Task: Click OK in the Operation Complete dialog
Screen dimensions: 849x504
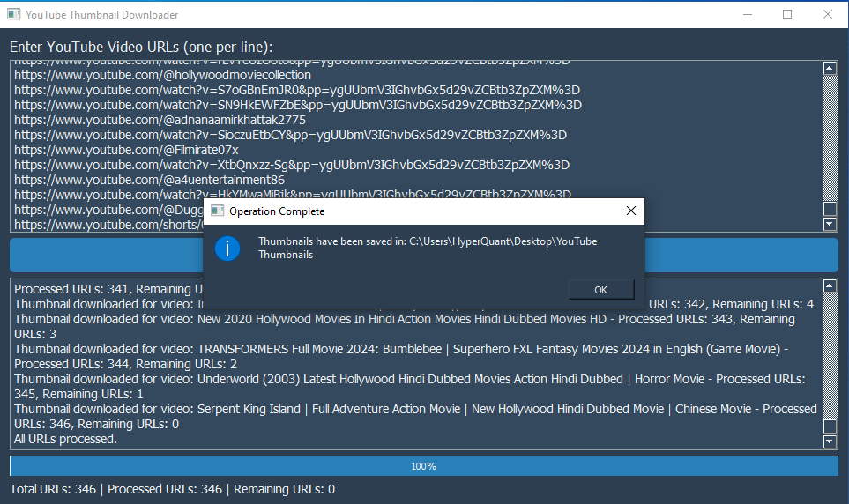Action: (x=600, y=290)
